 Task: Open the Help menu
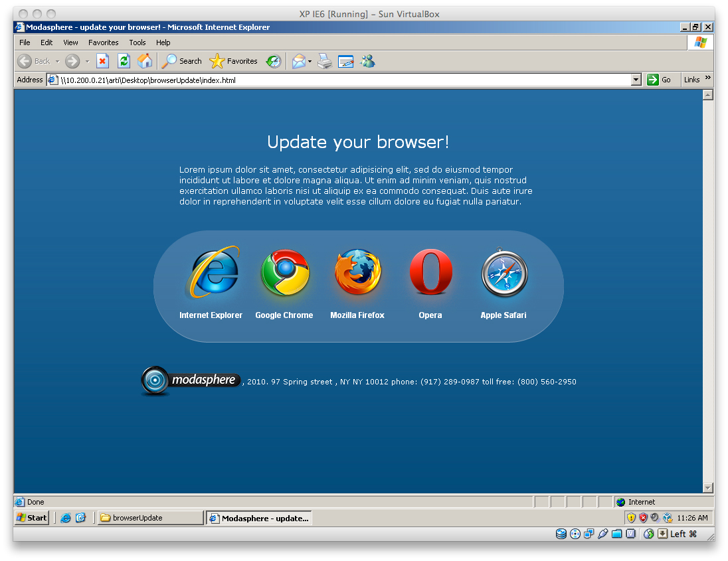[163, 42]
